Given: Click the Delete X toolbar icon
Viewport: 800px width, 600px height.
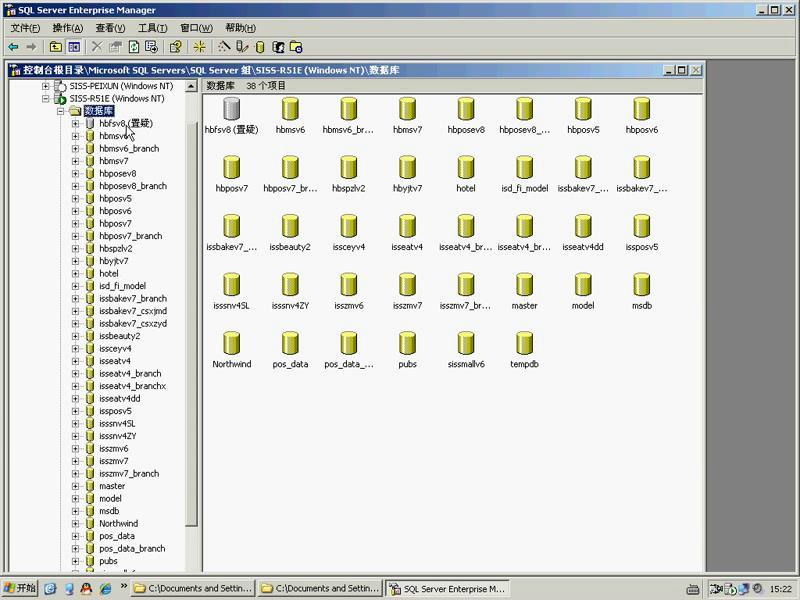Looking at the screenshot, I should pyautogui.click(x=97, y=47).
